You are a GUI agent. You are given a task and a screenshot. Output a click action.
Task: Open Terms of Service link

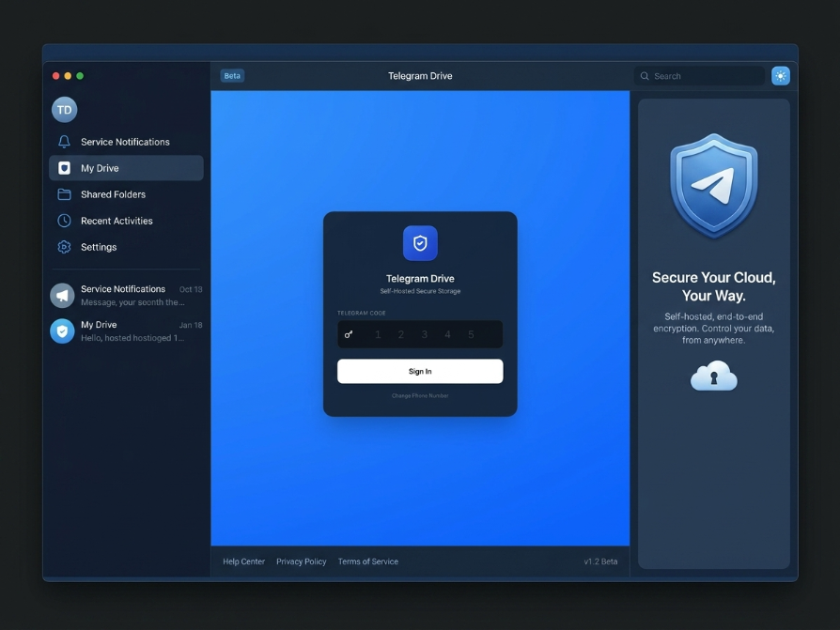pos(368,561)
